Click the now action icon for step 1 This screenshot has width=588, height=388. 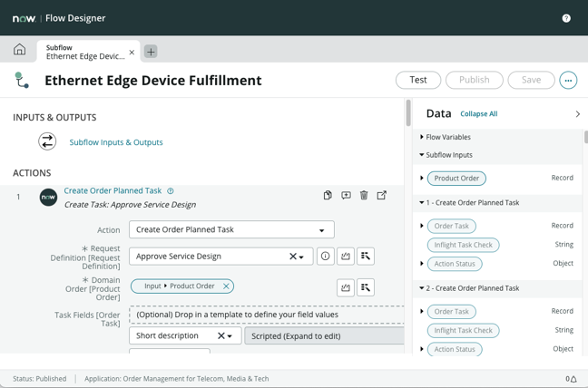pos(48,197)
